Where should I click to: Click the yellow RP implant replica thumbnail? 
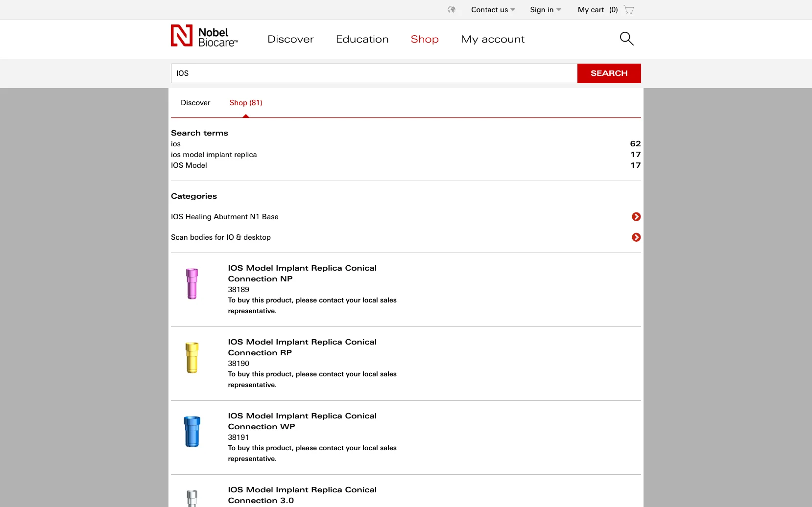[x=192, y=358]
